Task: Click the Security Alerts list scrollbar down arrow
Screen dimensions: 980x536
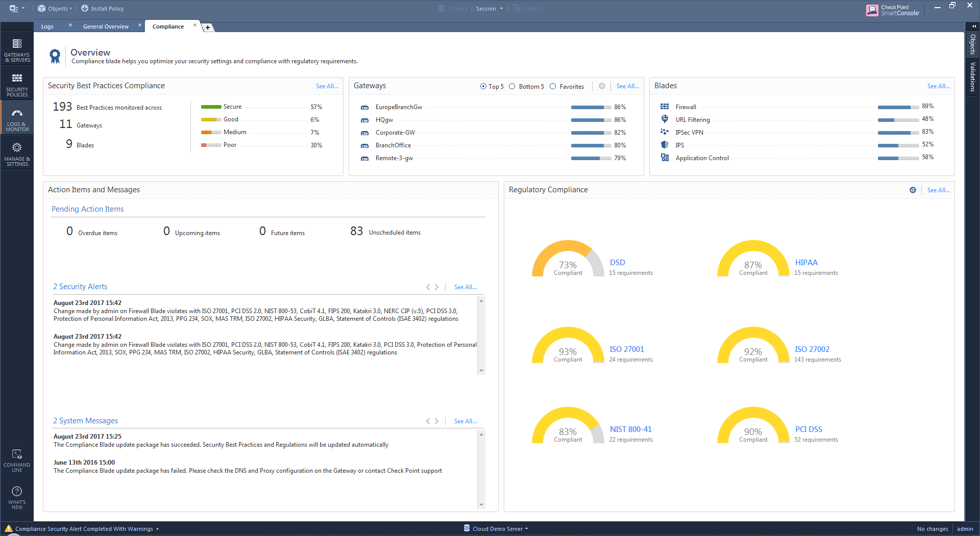Action: (x=481, y=371)
